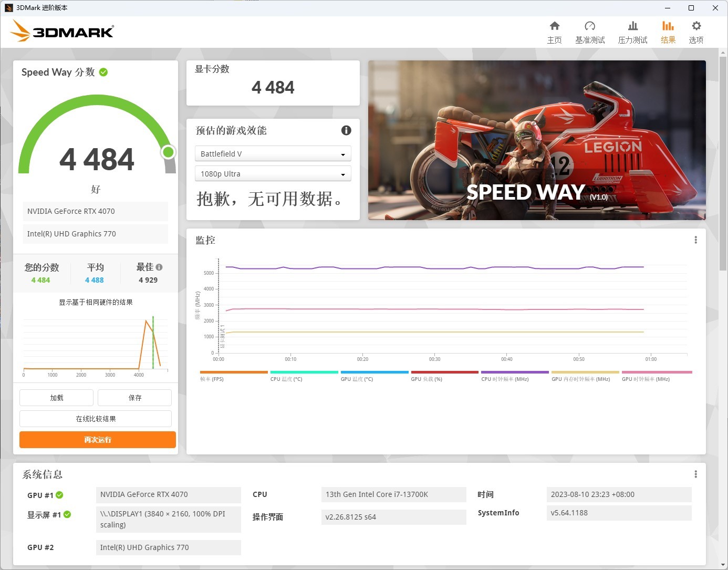Click the green check beside 显示屏 #1
This screenshot has width=728, height=570.
(67, 514)
